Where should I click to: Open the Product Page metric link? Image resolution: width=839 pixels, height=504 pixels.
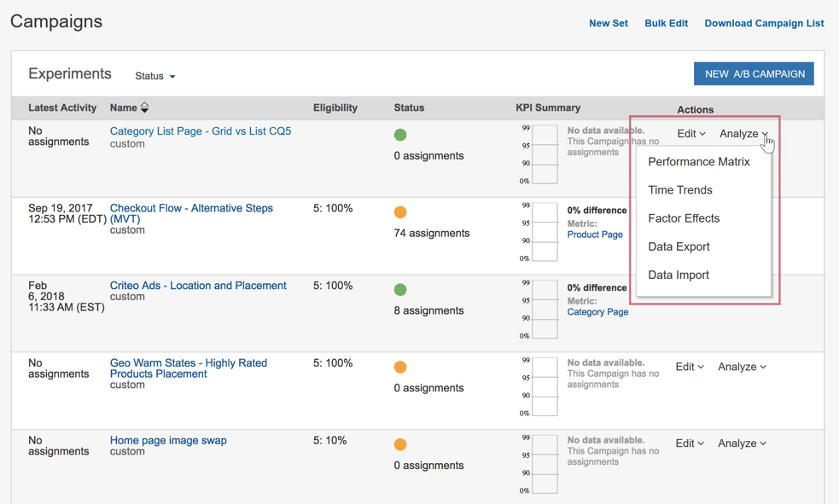(x=595, y=234)
